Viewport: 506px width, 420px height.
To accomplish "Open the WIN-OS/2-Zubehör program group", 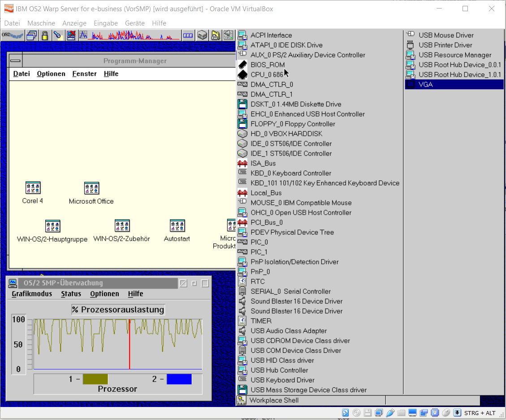I will coord(121,230).
